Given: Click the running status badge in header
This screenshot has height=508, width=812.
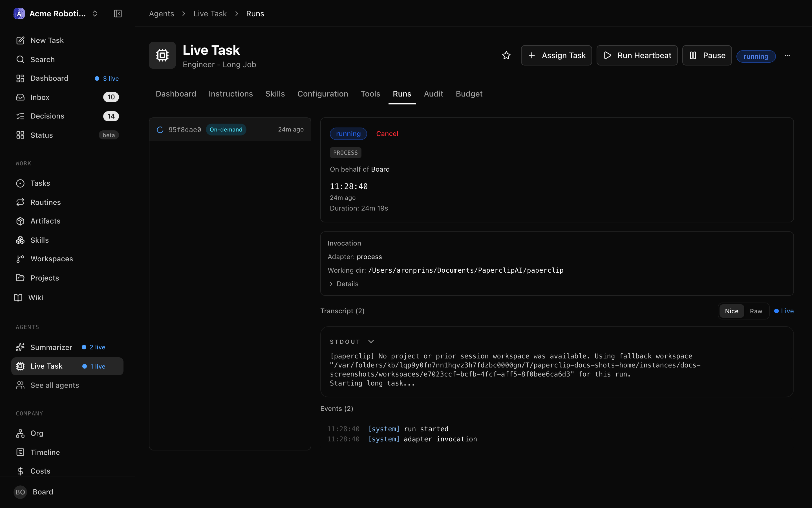Looking at the screenshot, I should click(x=756, y=56).
